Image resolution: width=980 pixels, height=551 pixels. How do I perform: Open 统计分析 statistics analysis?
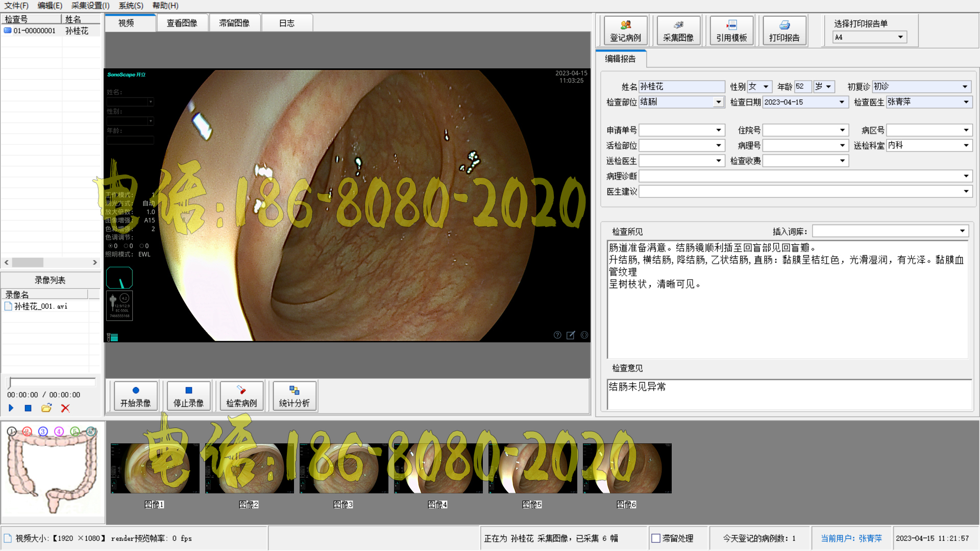tap(294, 396)
